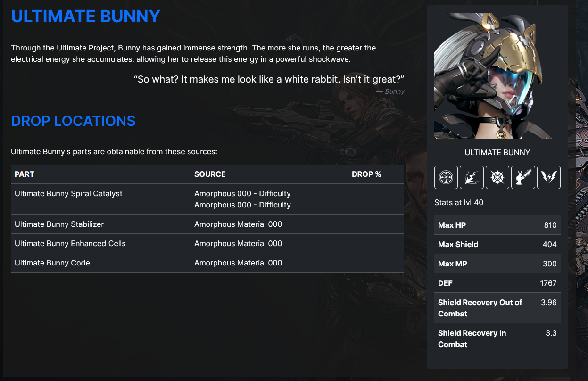This screenshot has height=381, width=588.
Task: Click the ULTIMATE BUNNY caption under portrait
Action: click(497, 152)
